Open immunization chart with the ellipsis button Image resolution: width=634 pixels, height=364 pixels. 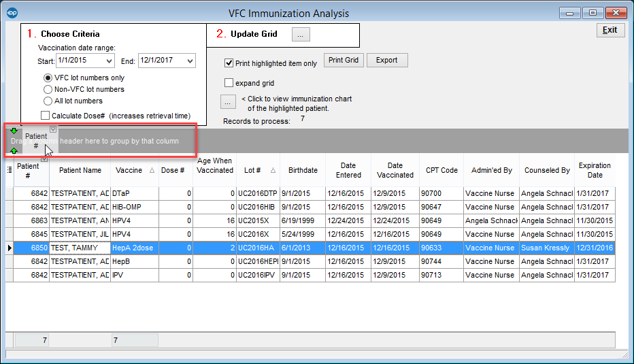pos(228,101)
